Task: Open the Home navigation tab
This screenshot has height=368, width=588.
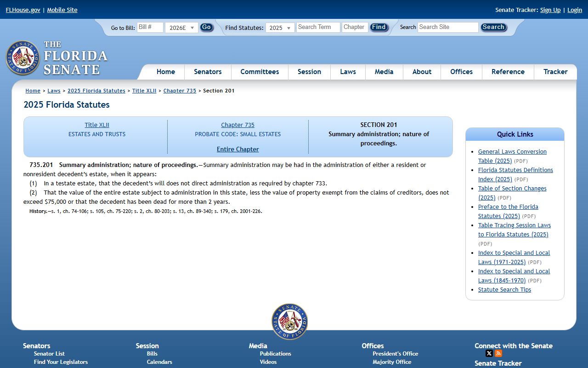Action: (166, 72)
